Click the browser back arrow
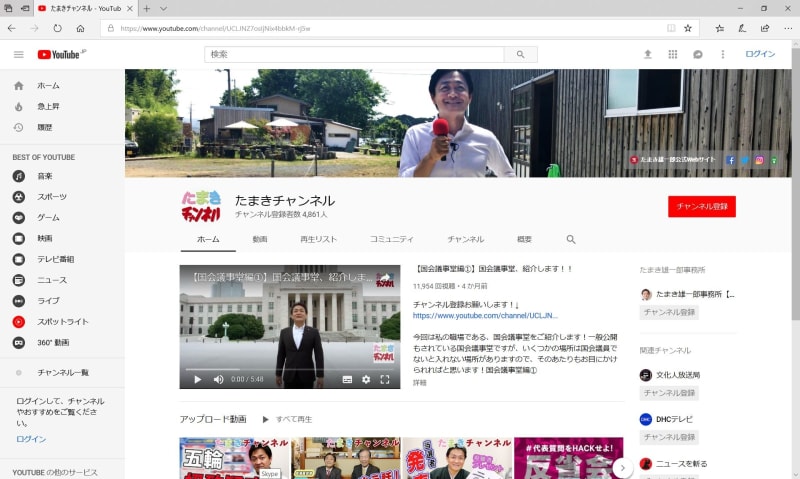The image size is (800, 479). click(12, 29)
